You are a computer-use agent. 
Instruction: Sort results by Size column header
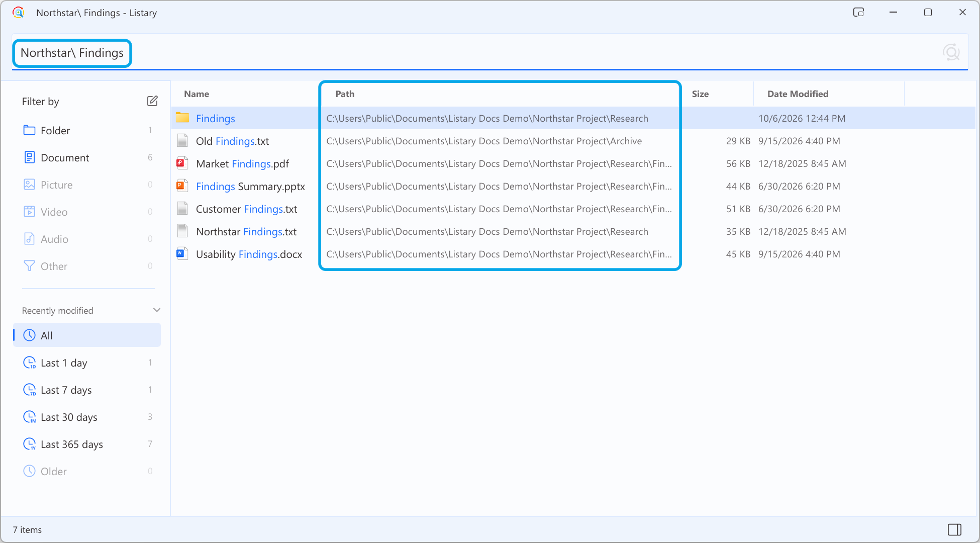700,94
